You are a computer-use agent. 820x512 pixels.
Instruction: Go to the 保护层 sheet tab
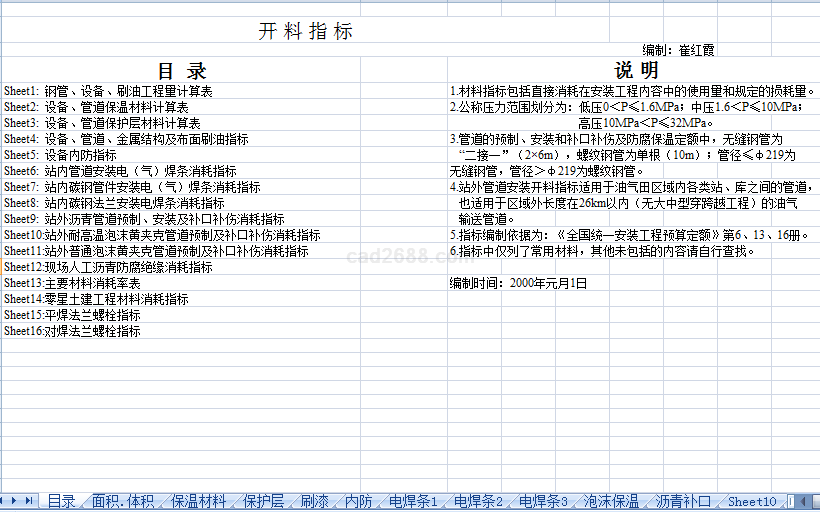[264, 502]
